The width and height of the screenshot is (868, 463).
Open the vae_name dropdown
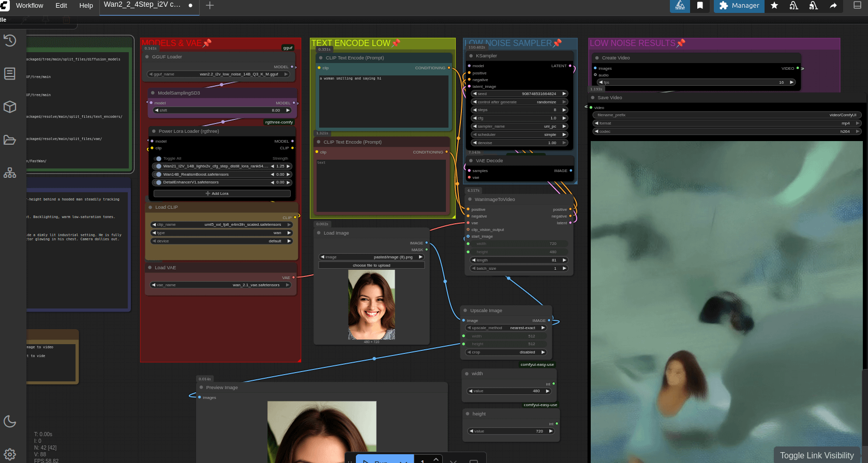tap(221, 285)
